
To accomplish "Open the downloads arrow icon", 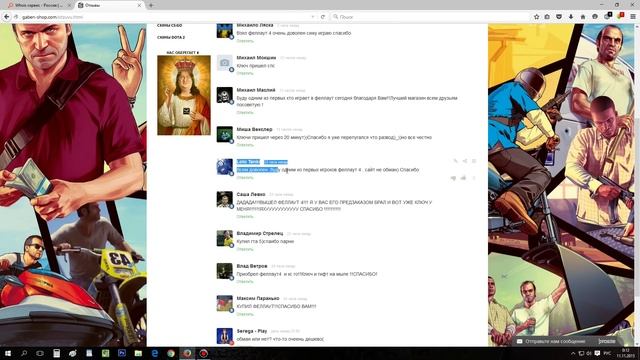I will click(x=571, y=17).
